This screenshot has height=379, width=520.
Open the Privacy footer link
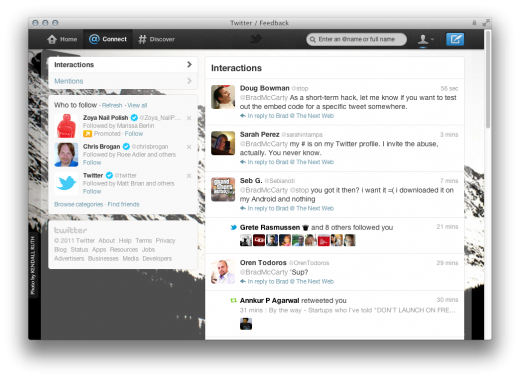pyautogui.click(x=165, y=241)
